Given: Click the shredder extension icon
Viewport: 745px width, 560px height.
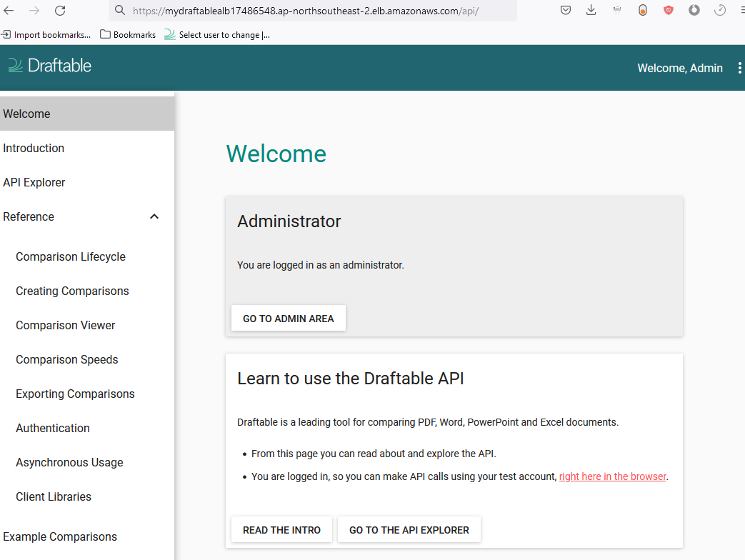Looking at the screenshot, I should click(617, 10).
